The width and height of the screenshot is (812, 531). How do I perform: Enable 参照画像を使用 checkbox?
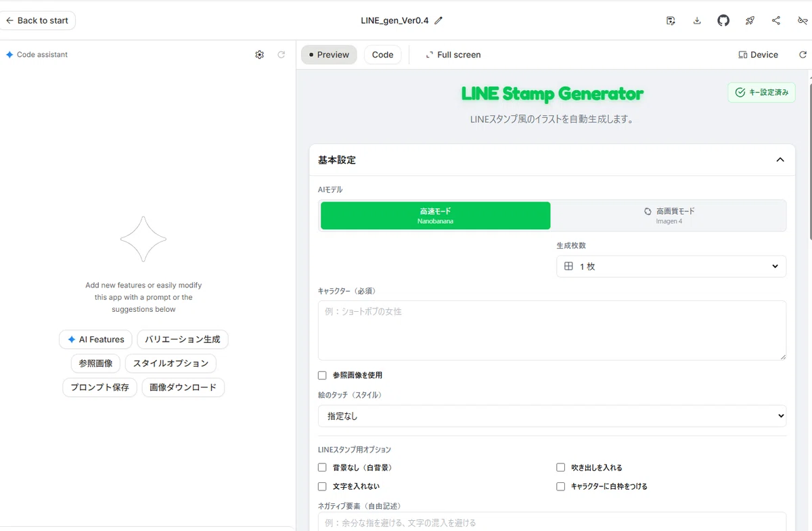[322, 375]
